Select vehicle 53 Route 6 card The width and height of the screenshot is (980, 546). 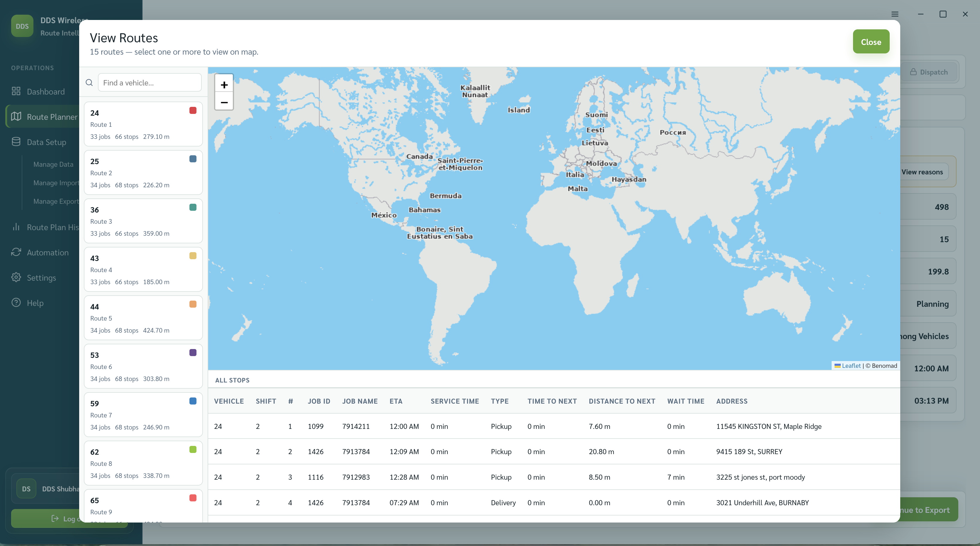click(x=143, y=366)
